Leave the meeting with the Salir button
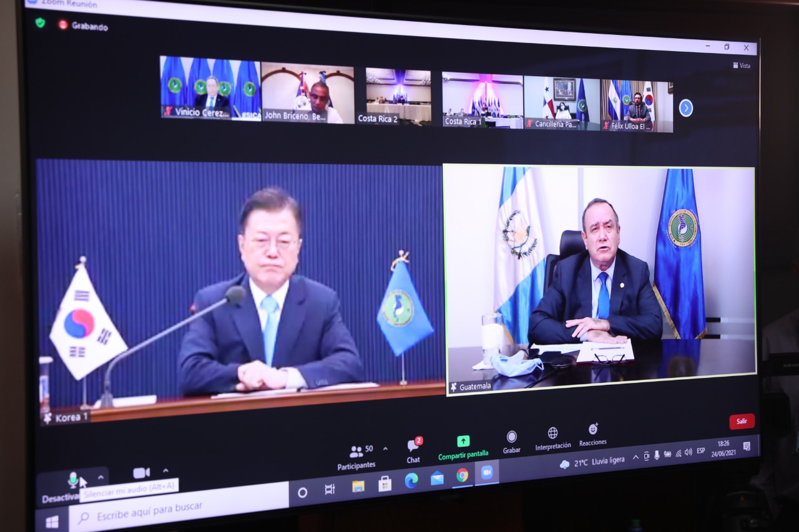 click(x=742, y=422)
